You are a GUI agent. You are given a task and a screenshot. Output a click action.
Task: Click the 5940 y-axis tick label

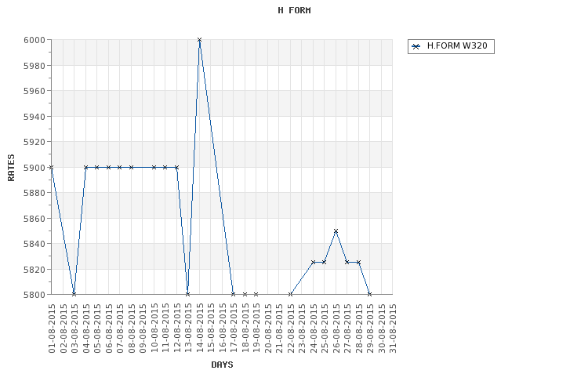click(x=34, y=117)
